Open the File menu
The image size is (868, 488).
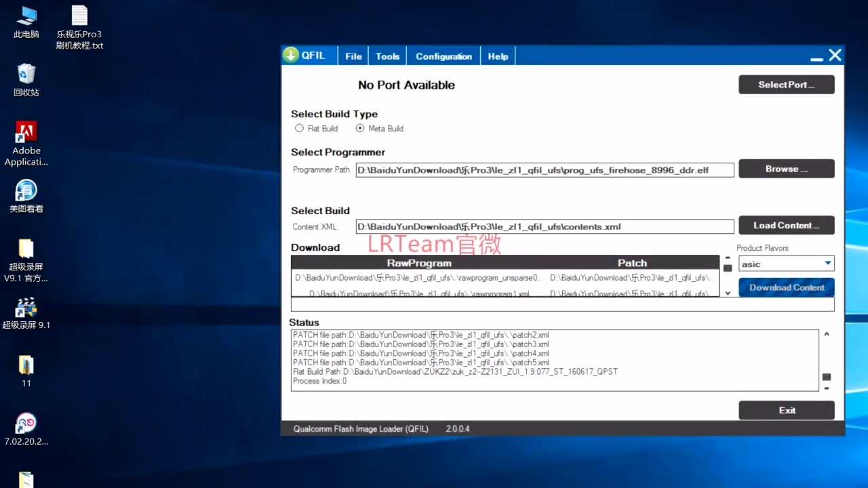click(353, 56)
